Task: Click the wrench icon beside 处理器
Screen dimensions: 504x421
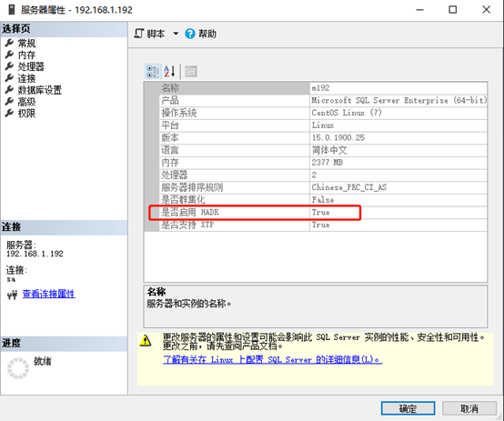Action: tap(9, 66)
